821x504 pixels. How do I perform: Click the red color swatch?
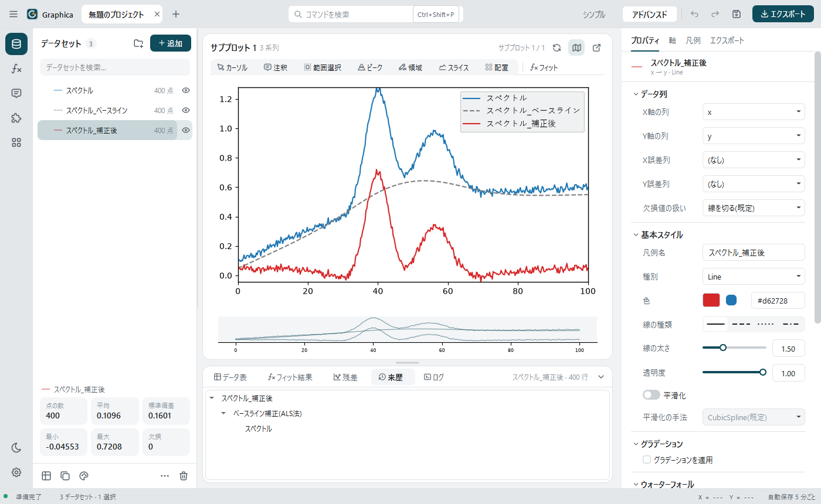pos(711,300)
